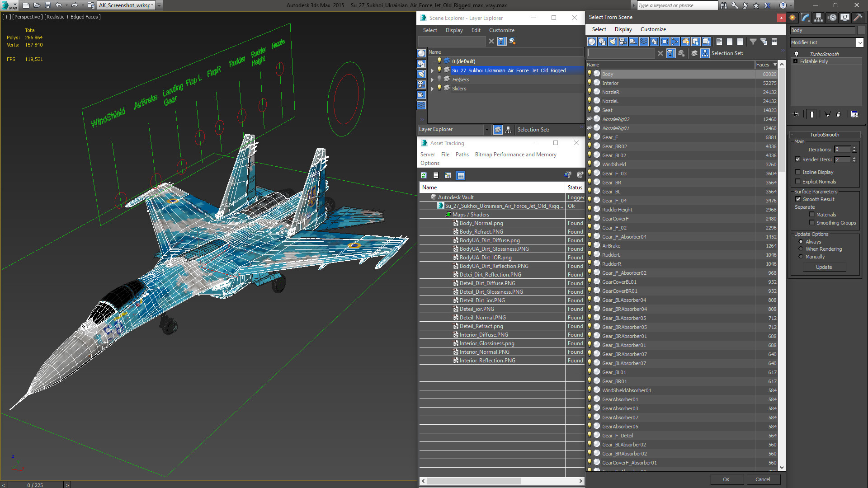The width and height of the screenshot is (868, 488).
Task: Open the Motion command panel tab
Action: click(832, 18)
